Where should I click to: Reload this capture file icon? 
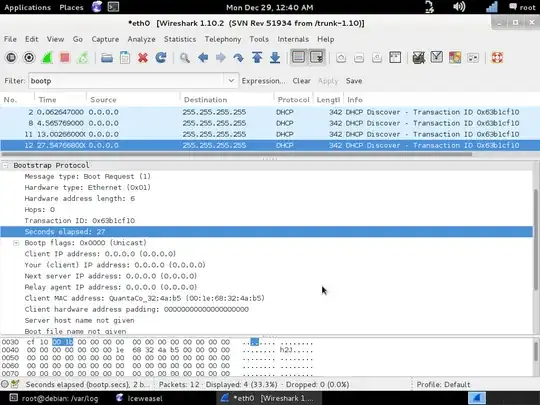coord(161,58)
